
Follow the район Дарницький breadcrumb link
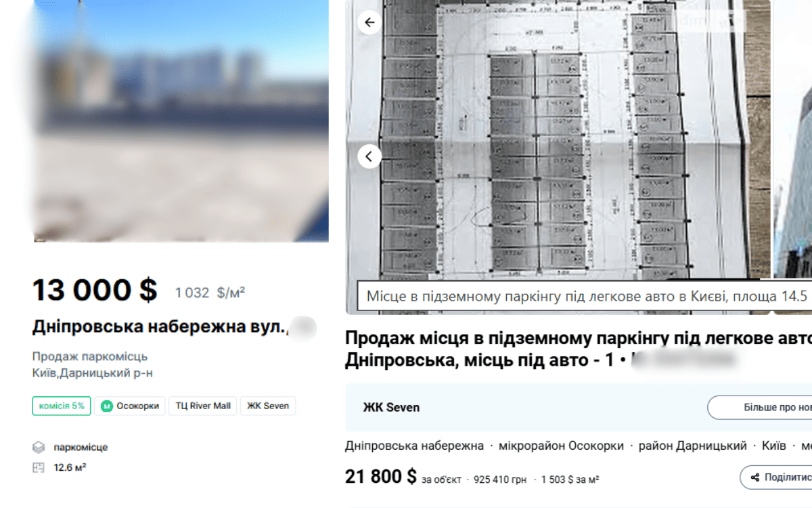coord(692,446)
